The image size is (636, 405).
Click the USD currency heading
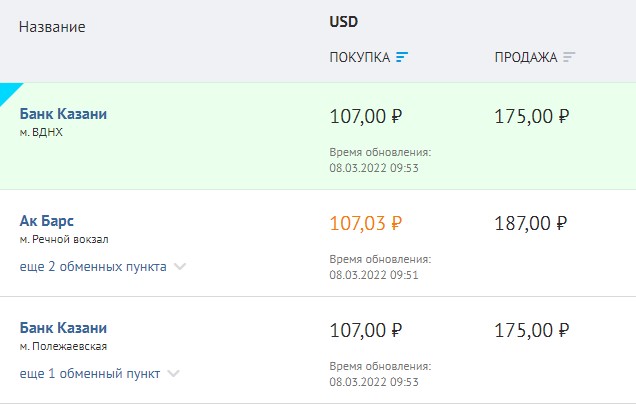tap(344, 22)
